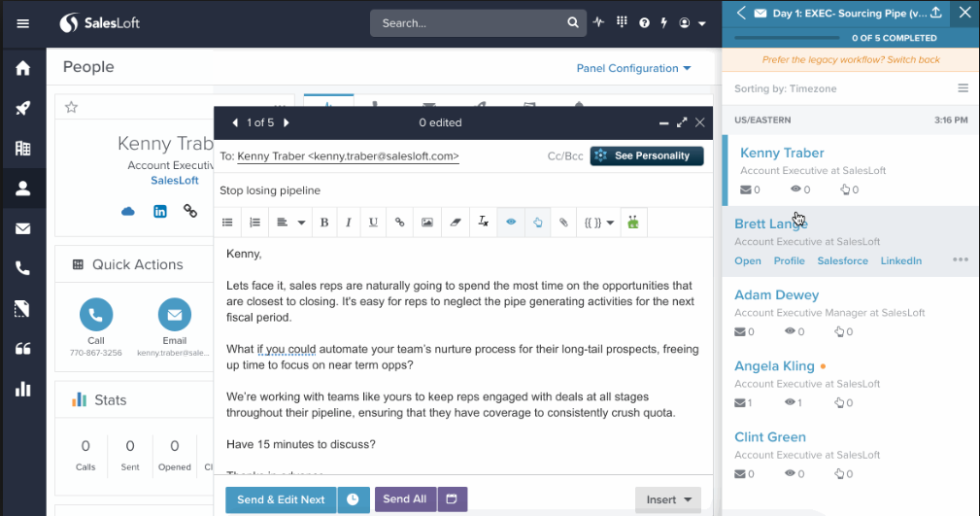The height and width of the screenshot is (516, 980).
Task: Open calendar button next to Send All
Action: 452,499
